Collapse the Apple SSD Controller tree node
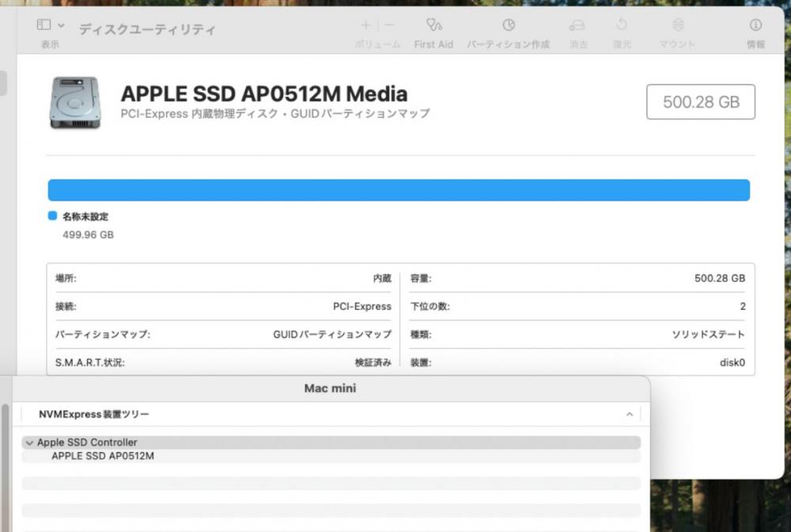 (x=29, y=443)
